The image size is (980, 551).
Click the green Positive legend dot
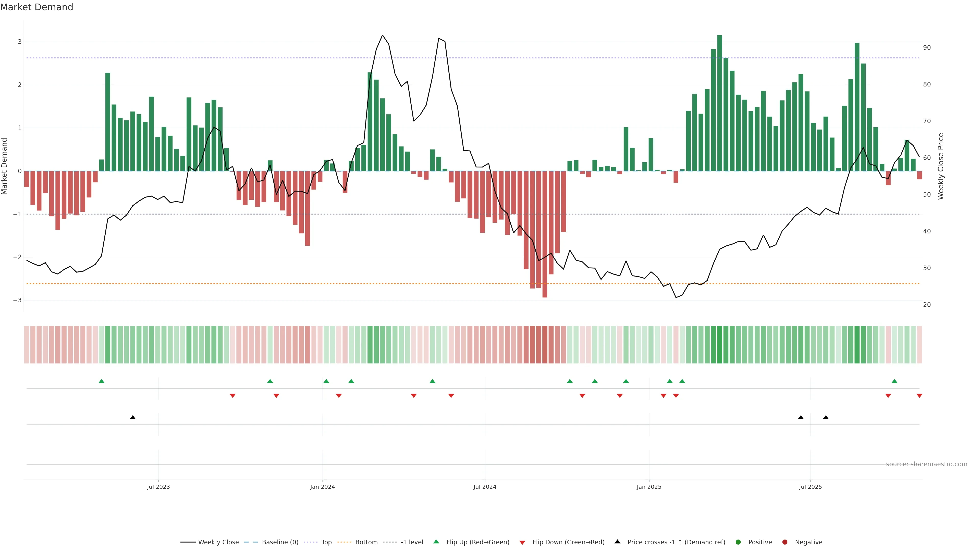click(x=738, y=542)
